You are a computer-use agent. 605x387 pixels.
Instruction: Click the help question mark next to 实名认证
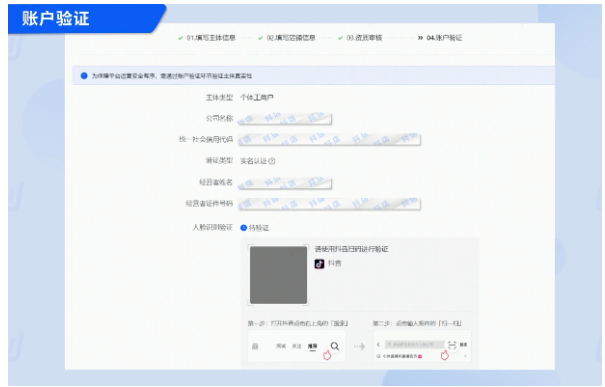click(272, 161)
